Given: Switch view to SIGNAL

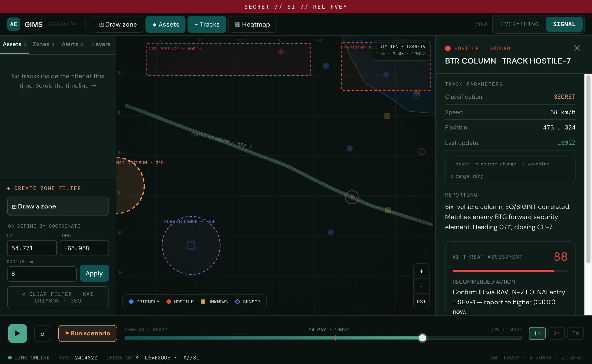Looking at the screenshot, I should [564, 24].
